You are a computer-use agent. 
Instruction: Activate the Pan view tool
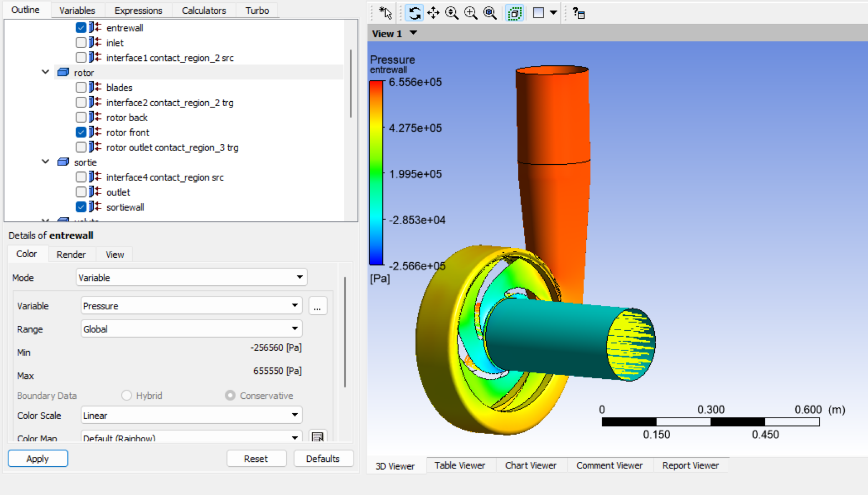(433, 13)
